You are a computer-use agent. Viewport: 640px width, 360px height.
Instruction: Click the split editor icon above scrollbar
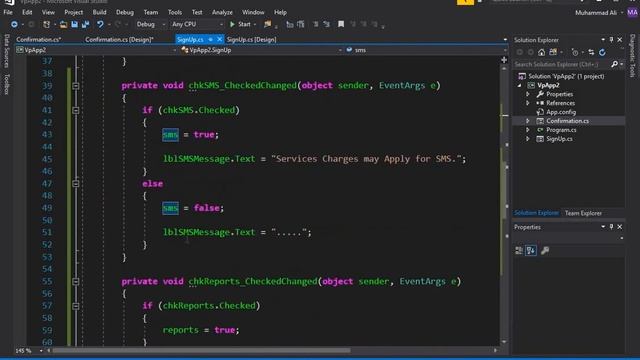[504, 60]
